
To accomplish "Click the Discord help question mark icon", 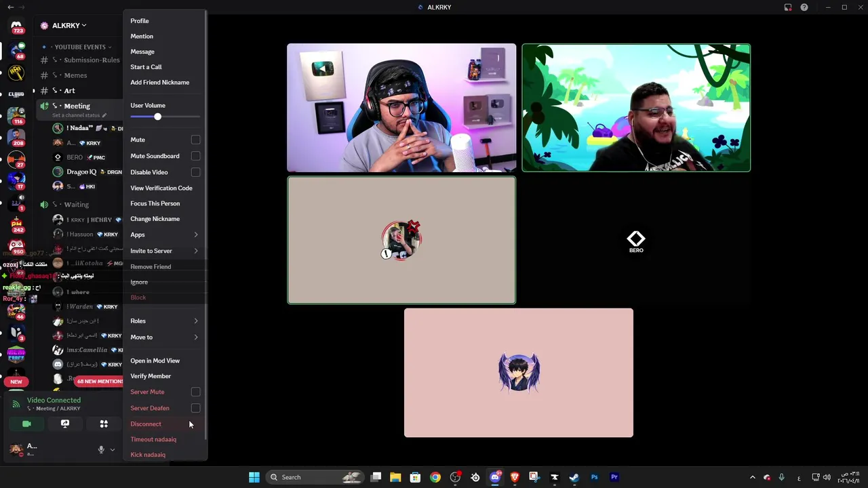I will pos(804,7).
